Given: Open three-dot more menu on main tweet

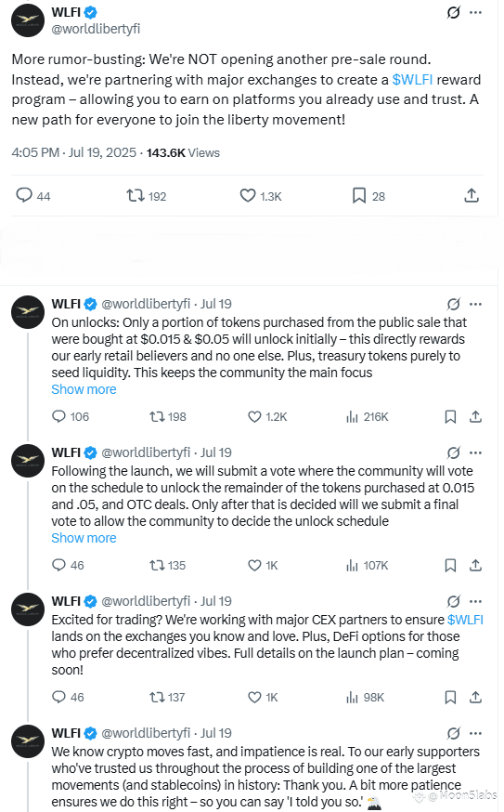Looking at the screenshot, I should click(x=475, y=12).
